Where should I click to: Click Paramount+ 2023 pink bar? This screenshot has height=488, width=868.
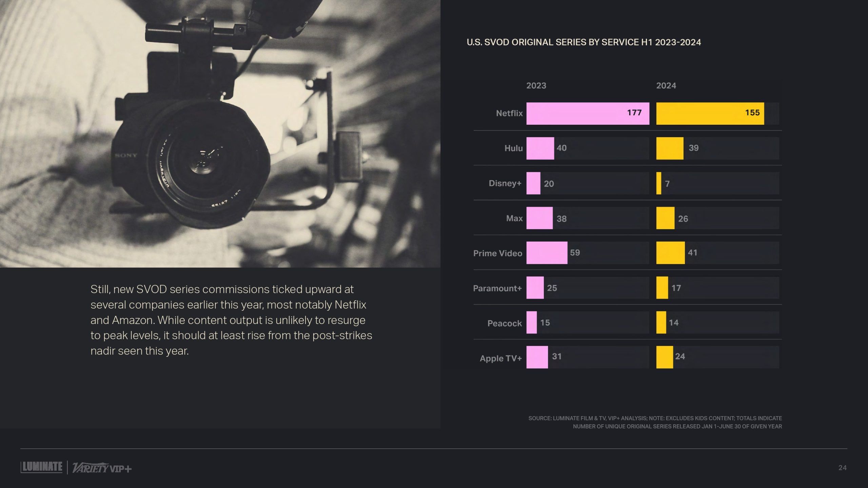point(535,288)
